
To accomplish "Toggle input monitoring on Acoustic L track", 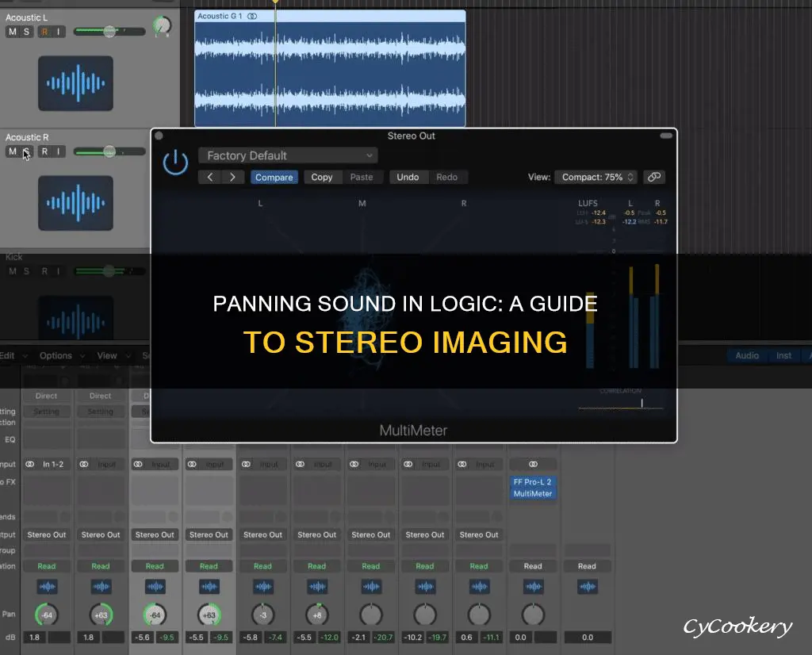I will point(59,32).
